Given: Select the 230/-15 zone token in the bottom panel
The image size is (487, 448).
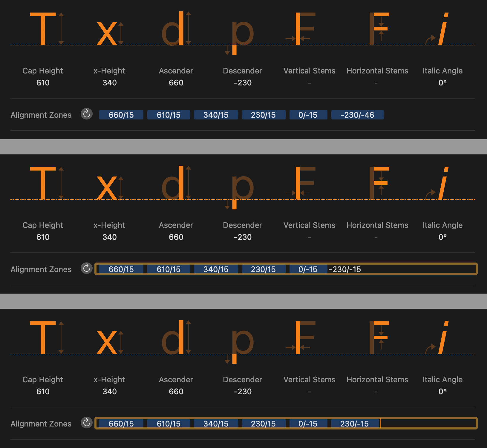Looking at the screenshot, I should pyautogui.click(x=354, y=424).
